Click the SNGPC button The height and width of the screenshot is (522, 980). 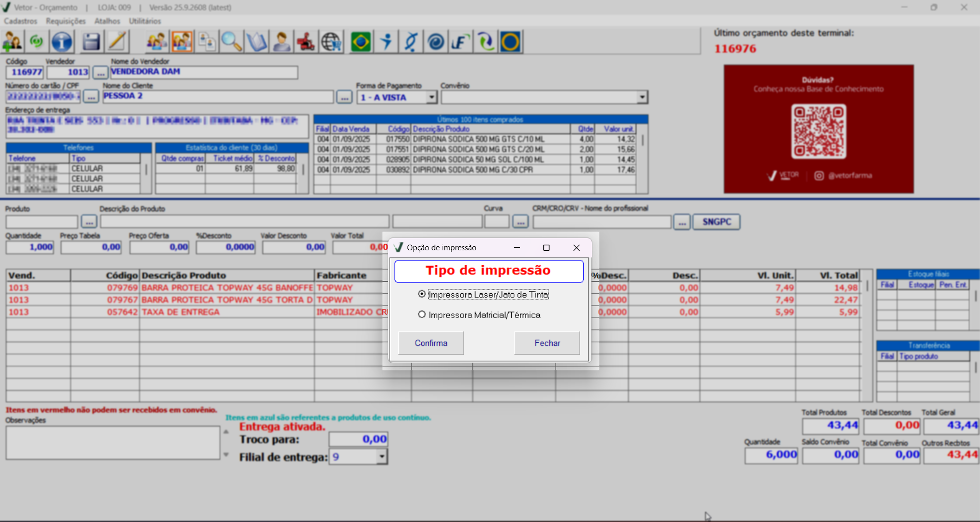point(716,222)
